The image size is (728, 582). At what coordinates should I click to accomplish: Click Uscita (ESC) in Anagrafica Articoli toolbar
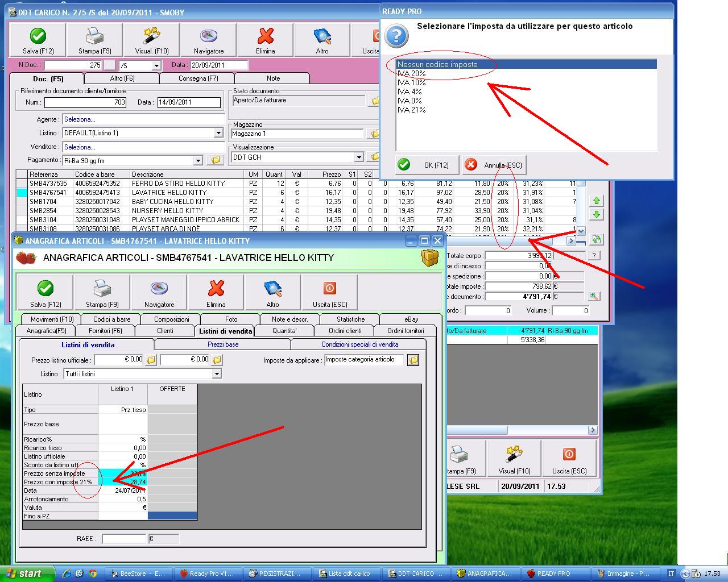tap(330, 293)
